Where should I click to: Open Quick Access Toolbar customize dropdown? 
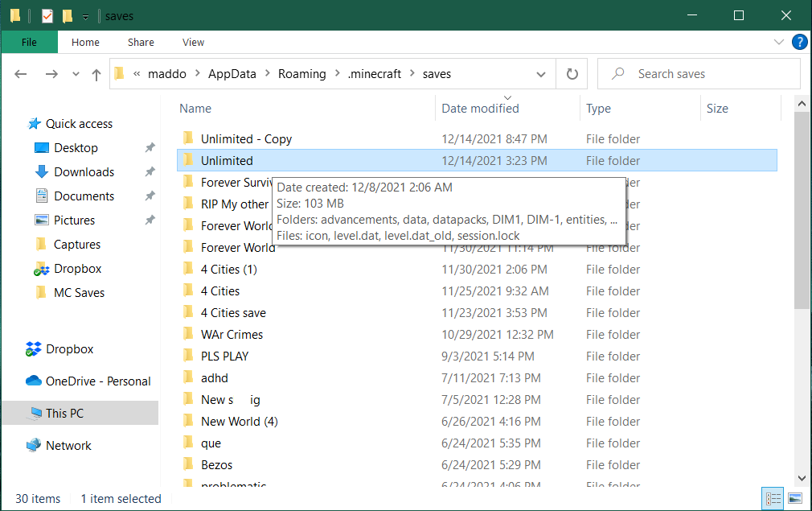pos(85,16)
